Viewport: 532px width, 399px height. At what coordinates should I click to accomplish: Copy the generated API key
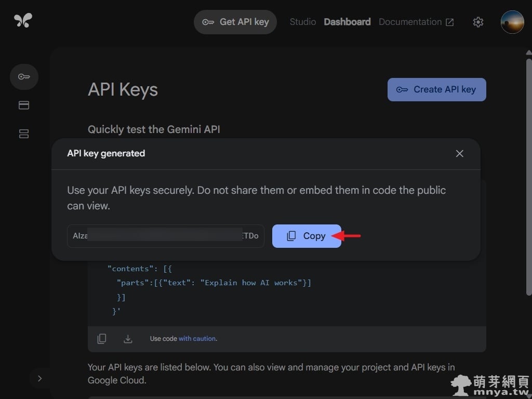(307, 236)
